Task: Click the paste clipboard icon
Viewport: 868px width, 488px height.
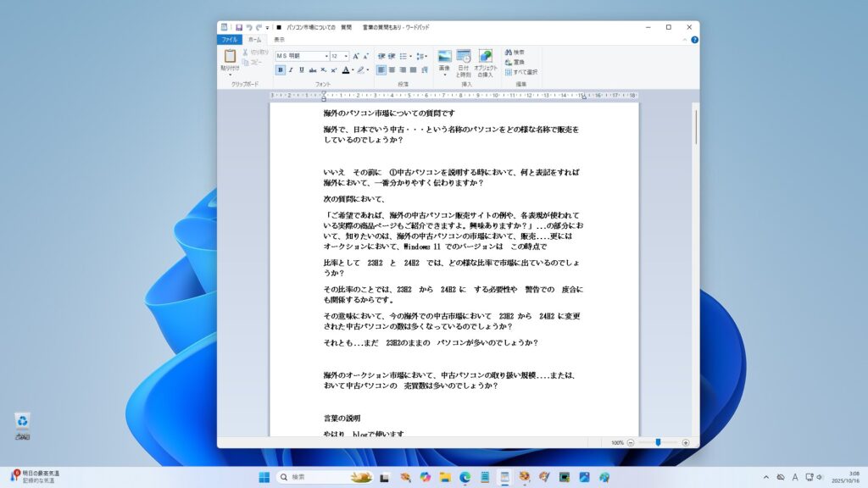Action: [x=230, y=56]
